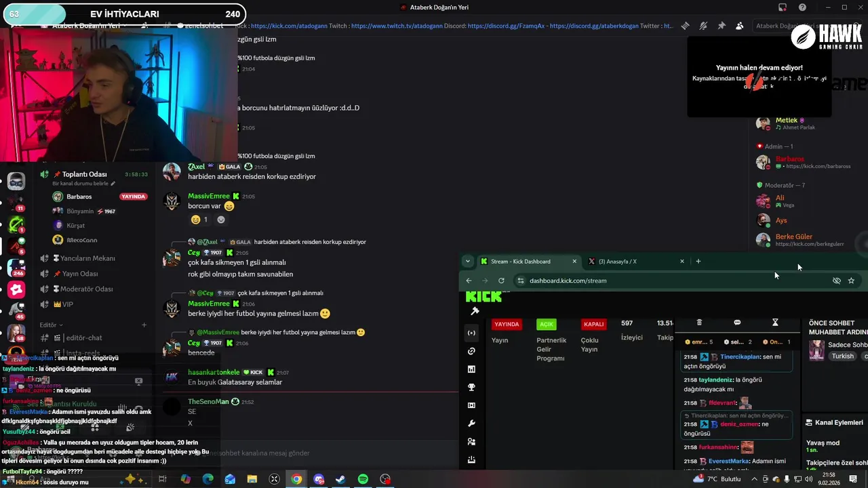Select MecoCann in the voice channel
Screen dimensions: 868x488
[100, 240]
